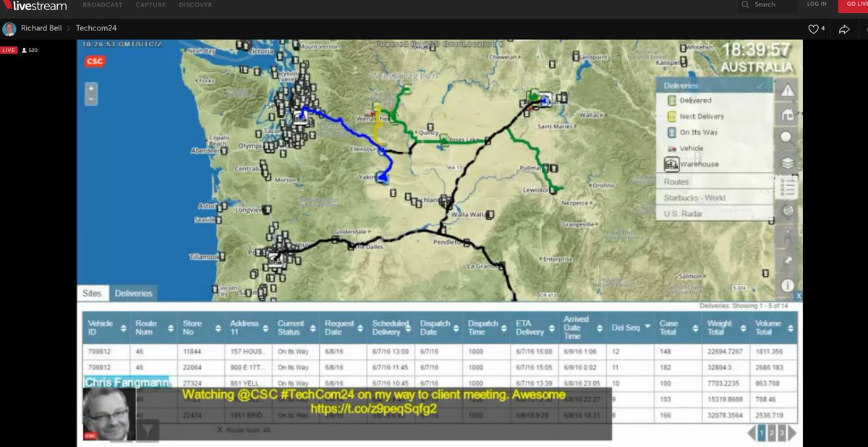Click the GO LIVE button

click(856, 4)
